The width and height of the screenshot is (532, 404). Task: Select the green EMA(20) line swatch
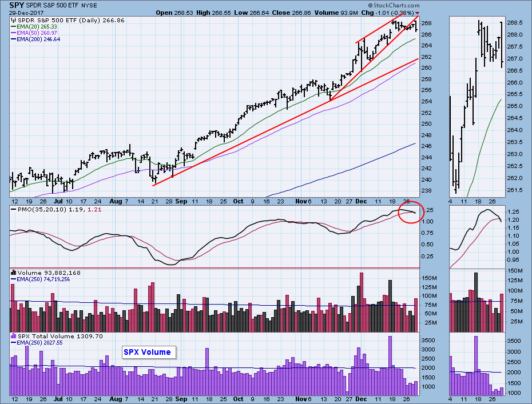[14, 26]
